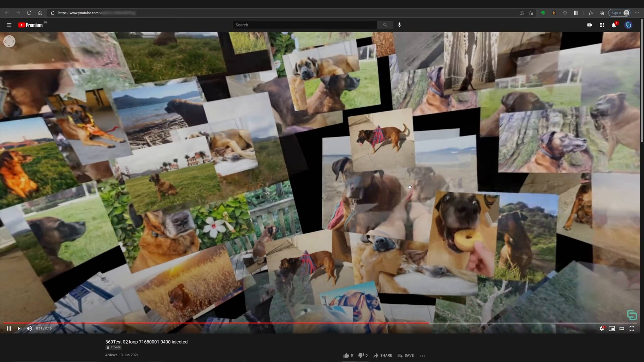The height and width of the screenshot is (362, 644).
Task: Open the Create video camera icon
Action: (590, 25)
